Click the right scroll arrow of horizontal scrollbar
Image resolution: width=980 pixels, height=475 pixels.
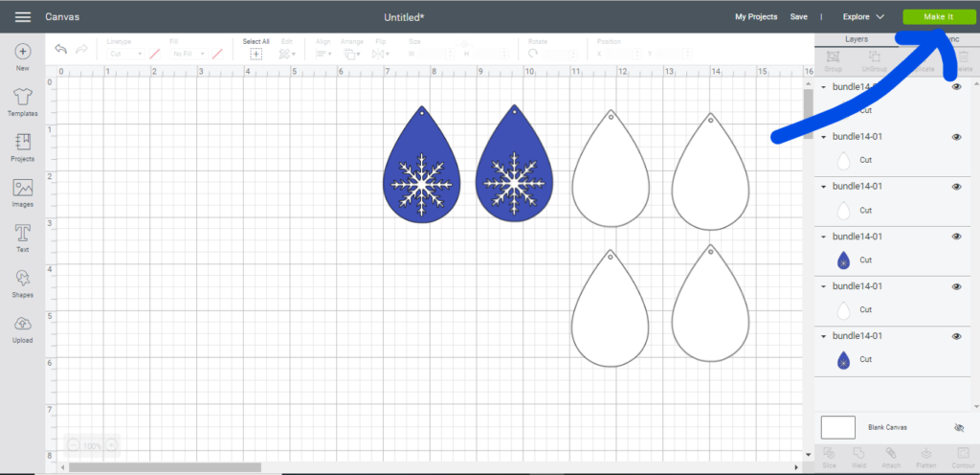pyautogui.click(x=795, y=467)
